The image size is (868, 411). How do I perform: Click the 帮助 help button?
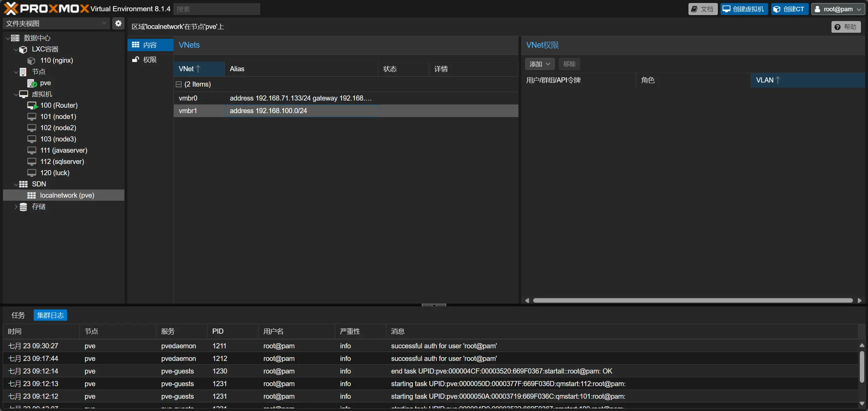coord(846,27)
